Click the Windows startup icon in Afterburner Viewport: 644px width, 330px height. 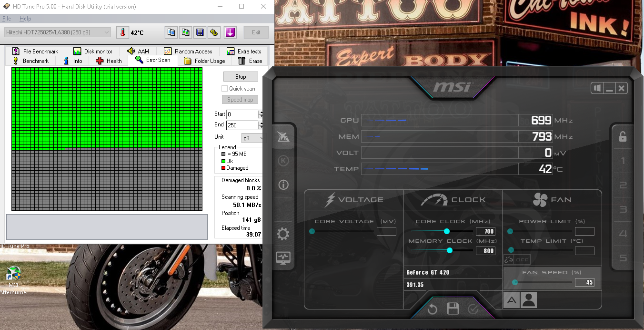pyautogui.click(x=597, y=88)
